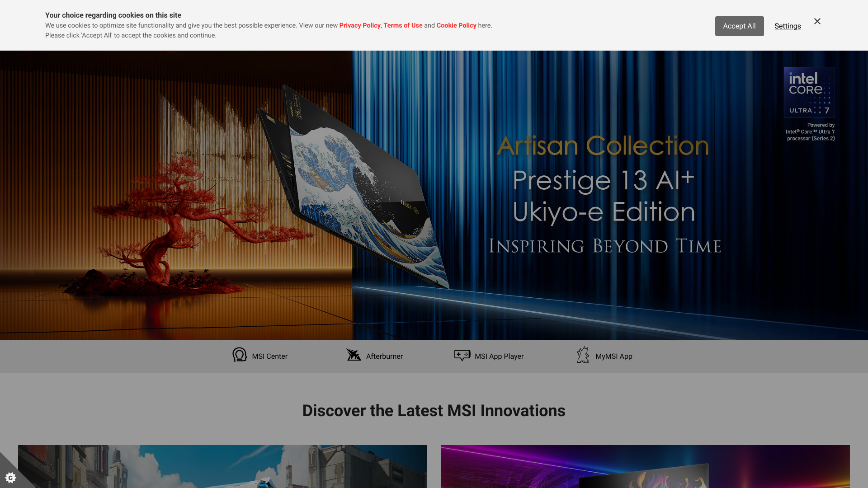The width and height of the screenshot is (868, 488).
Task: Select the MSI App Player text label
Action: pos(499,357)
